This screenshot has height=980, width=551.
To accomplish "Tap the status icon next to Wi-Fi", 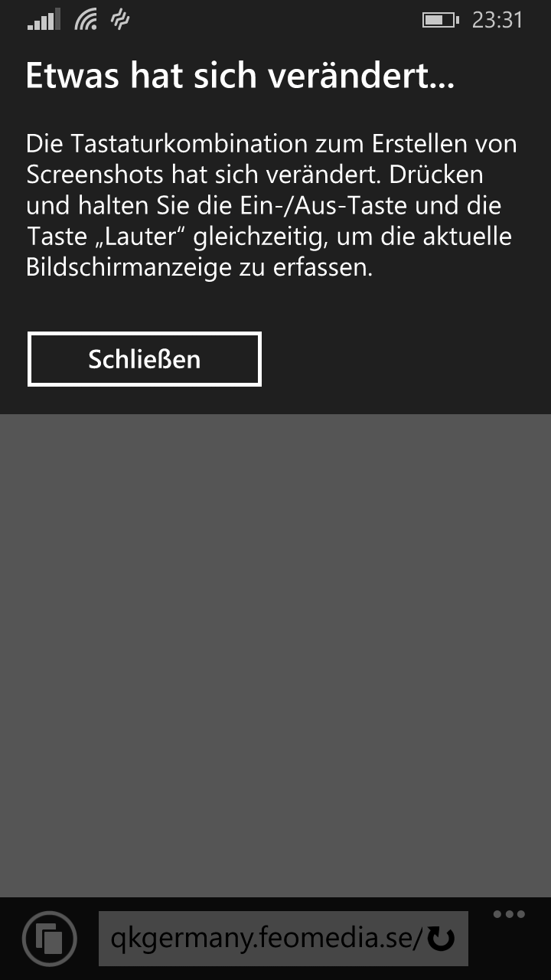I will (120, 20).
